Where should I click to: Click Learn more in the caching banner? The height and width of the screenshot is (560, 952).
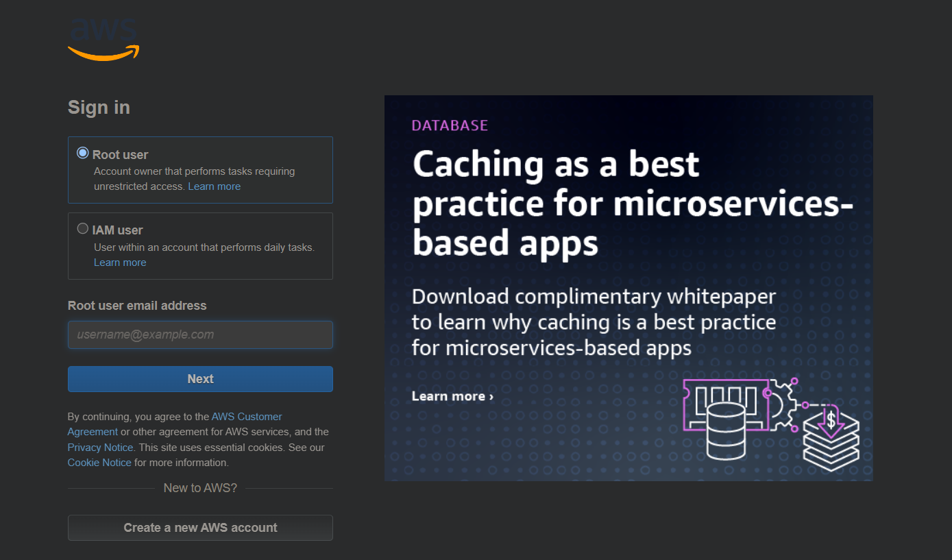click(x=452, y=396)
